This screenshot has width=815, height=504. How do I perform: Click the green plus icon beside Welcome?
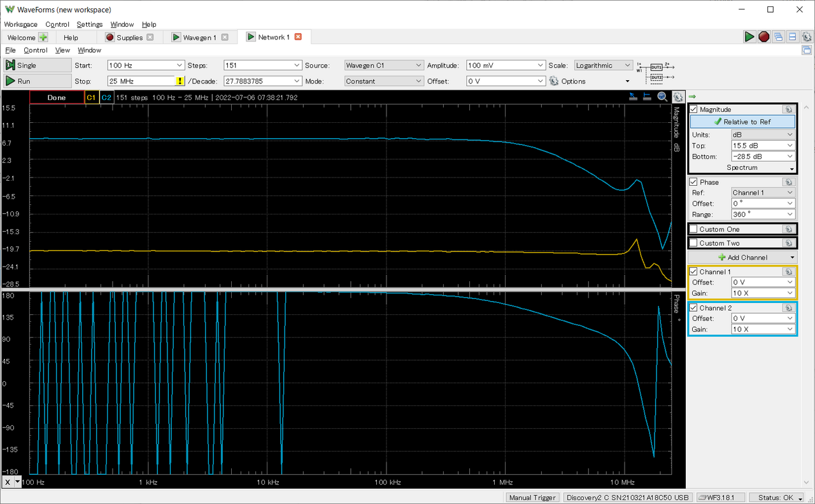coord(43,38)
